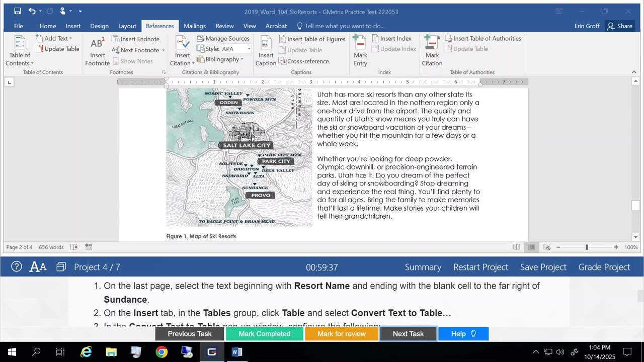Image resolution: width=644 pixels, height=362 pixels.
Task: Switch to the Review tab
Action: click(x=224, y=26)
